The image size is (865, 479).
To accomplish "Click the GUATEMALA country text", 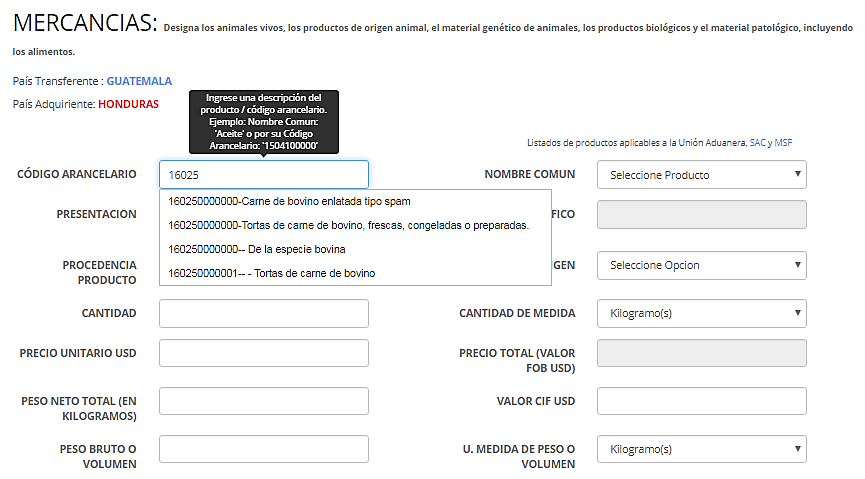I will coord(139,81).
